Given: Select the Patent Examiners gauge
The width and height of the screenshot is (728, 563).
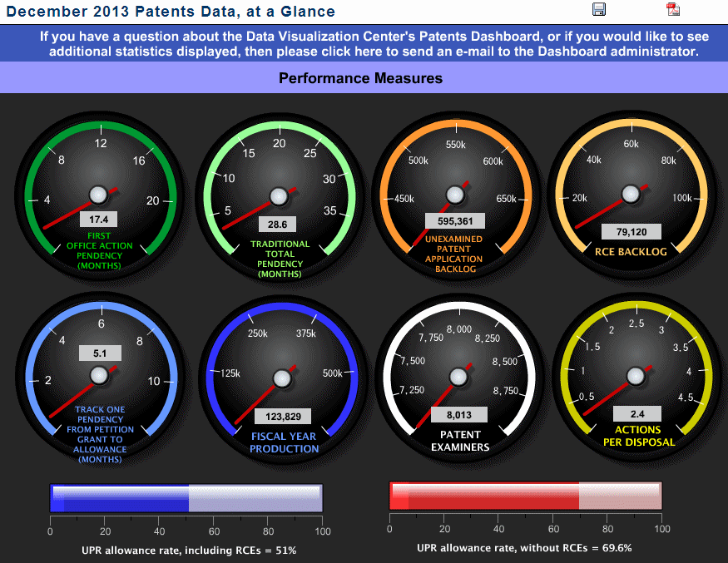Looking at the screenshot, I should coord(459,376).
